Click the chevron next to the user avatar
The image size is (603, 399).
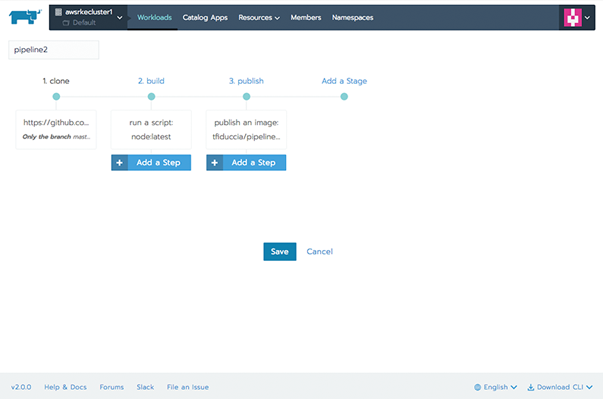pyautogui.click(x=587, y=18)
